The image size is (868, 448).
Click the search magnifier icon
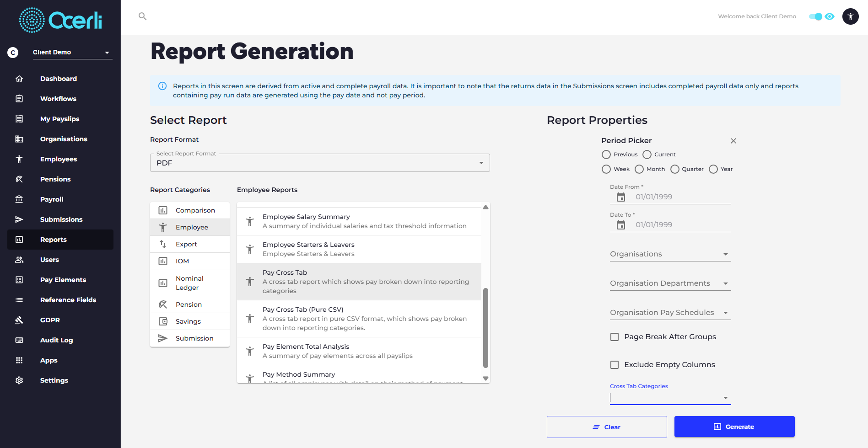coord(142,16)
